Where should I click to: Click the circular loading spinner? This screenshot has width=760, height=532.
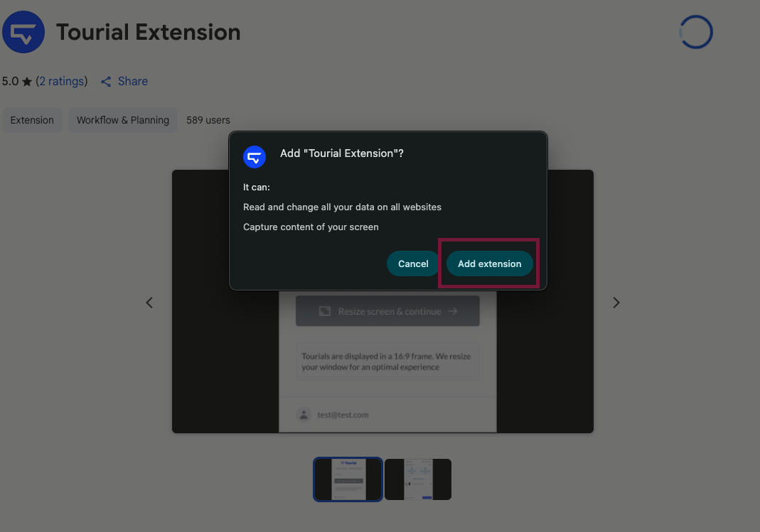tap(695, 33)
